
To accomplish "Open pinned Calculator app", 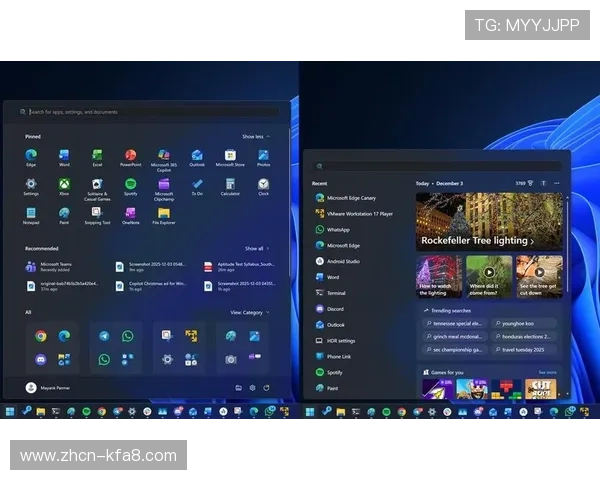I will coord(230,185).
